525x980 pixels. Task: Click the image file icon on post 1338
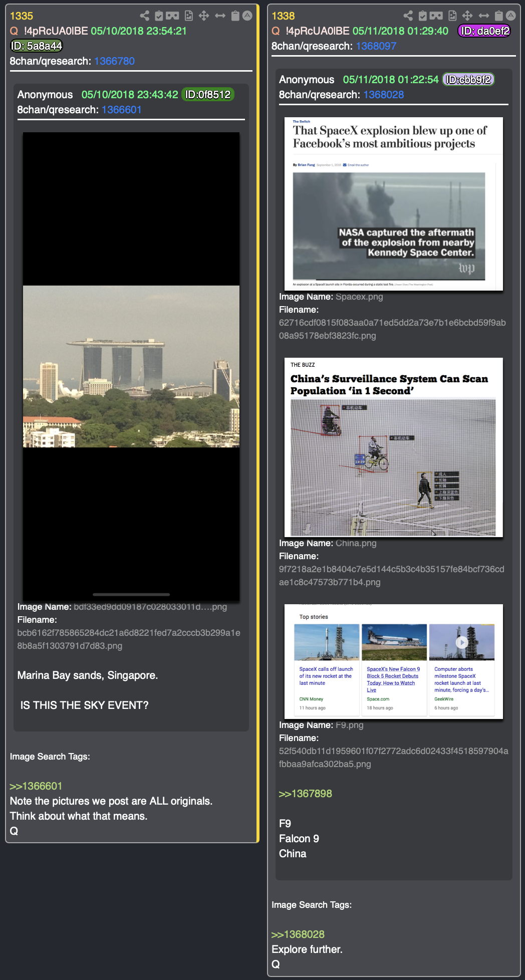click(452, 16)
